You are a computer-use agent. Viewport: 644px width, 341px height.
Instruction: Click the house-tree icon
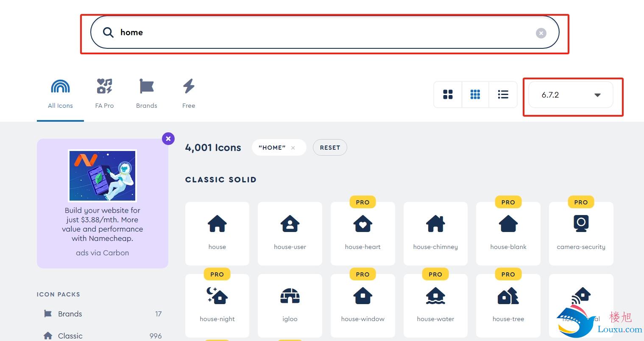coord(508,305)
